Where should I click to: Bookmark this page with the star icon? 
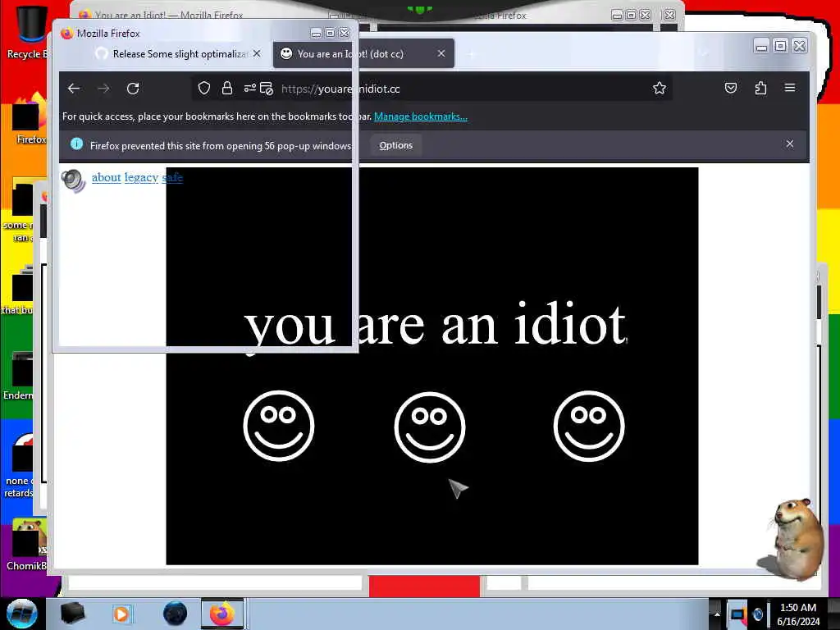(660, 88)
